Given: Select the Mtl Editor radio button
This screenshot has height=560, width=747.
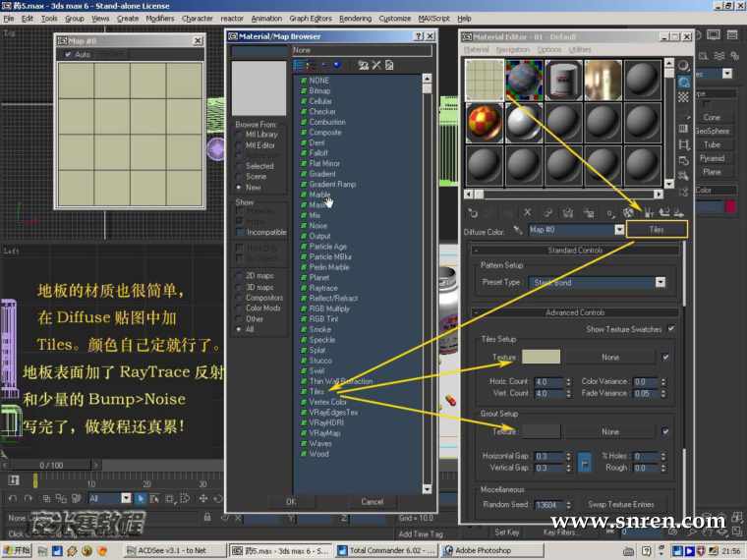Looking at the screenshot, I should coord(239,145).
